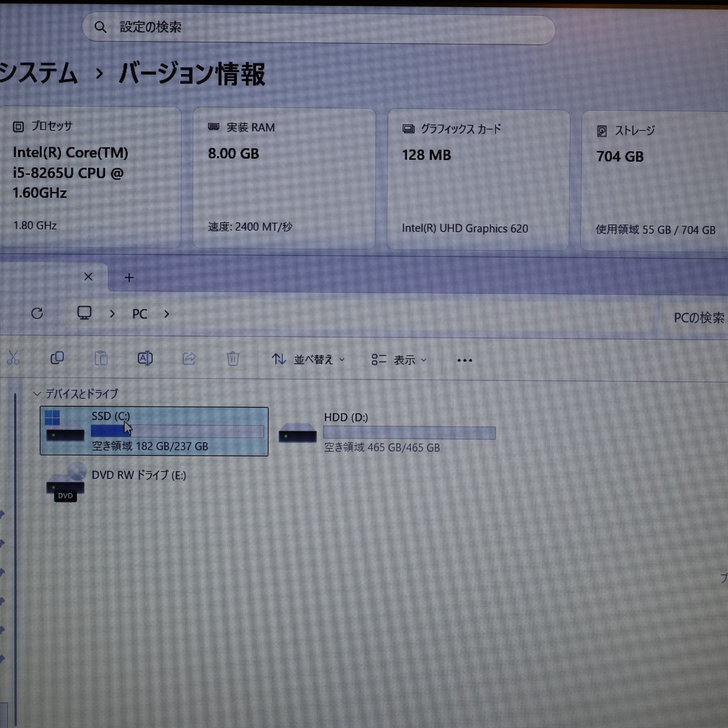Click the Share icon
Viewport: 728px width, 728px height.
tap(189, 359)
